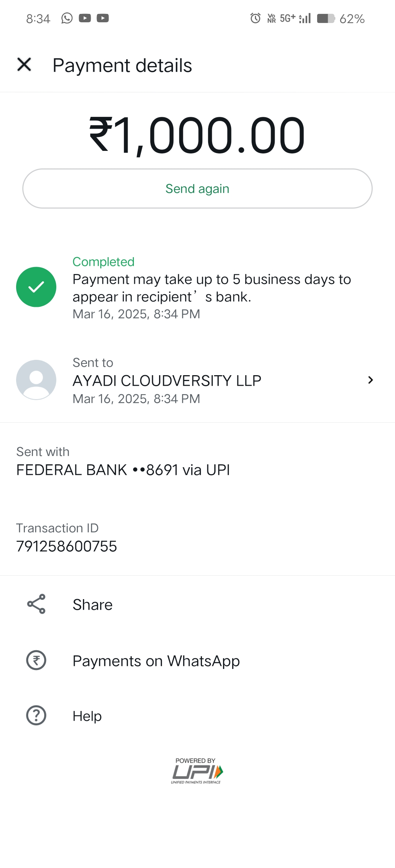Tap the ₹1,000.00 amount

click(x=197, y=135)
